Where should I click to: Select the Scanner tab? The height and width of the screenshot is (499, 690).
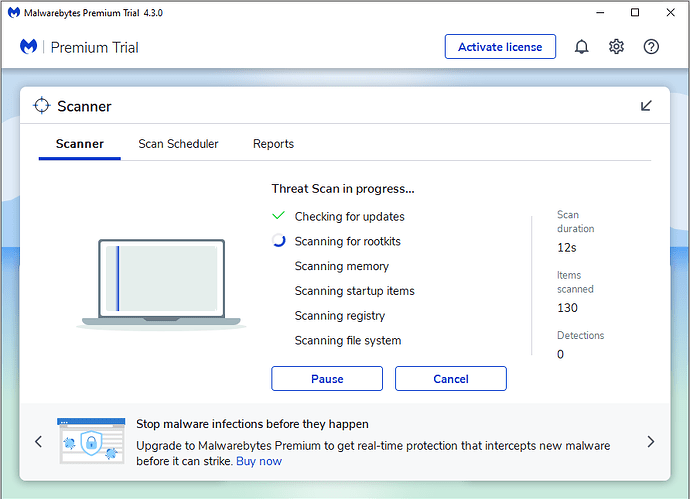(x=80, y=144)
